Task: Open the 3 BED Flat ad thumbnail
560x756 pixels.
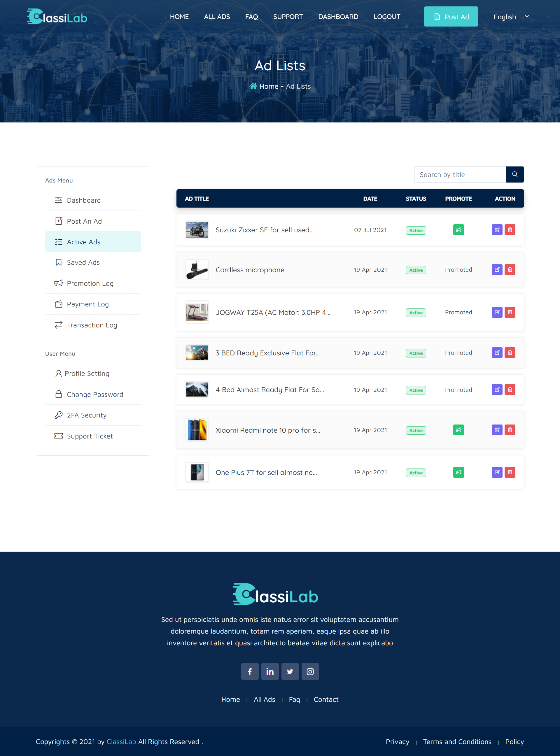Action: pyautogui.click(x=197, y=353)
